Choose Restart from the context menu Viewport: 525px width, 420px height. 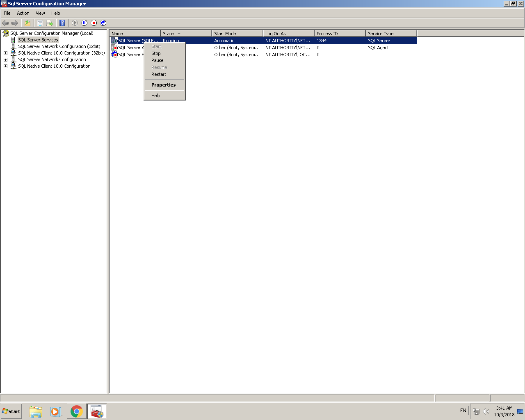(164, 74)
